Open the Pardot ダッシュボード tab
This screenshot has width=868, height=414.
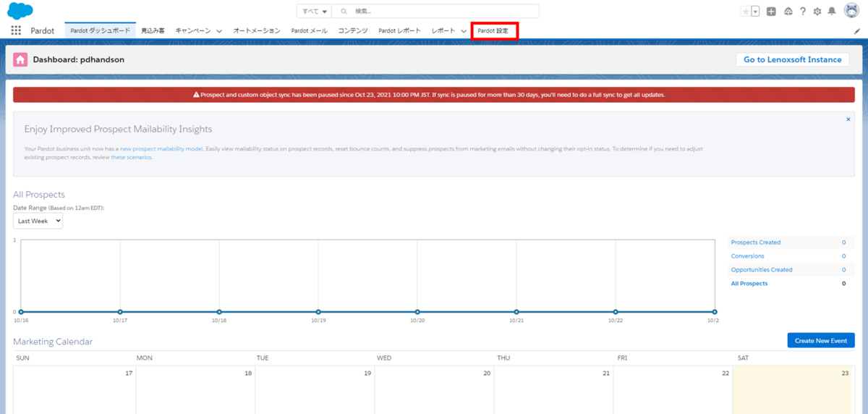pos(101,30)
